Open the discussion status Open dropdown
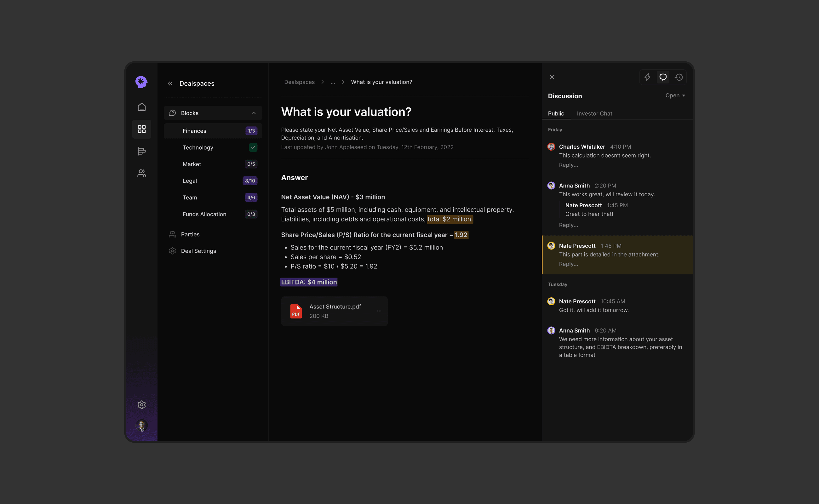This screenshot has height=504, width=819. pos(675,96)
